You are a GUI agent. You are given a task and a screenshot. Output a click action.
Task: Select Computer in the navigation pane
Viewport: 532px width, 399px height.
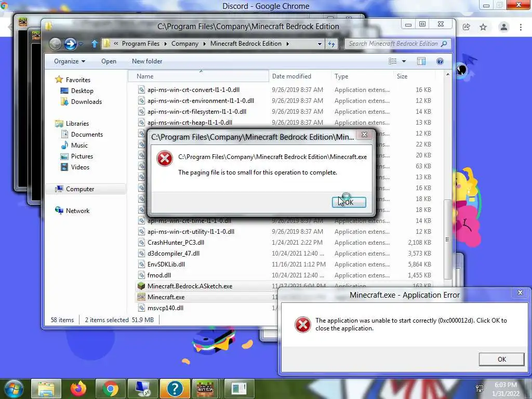coord(79,189)
